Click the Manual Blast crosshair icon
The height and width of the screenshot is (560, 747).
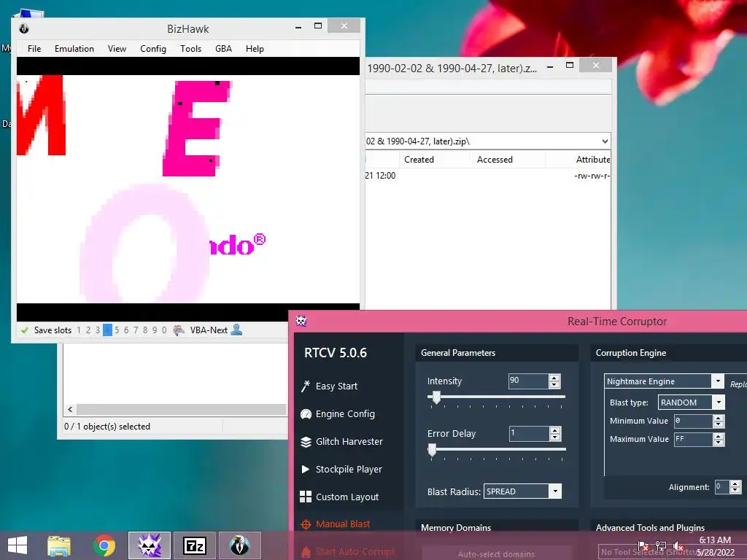click(306, 525)
